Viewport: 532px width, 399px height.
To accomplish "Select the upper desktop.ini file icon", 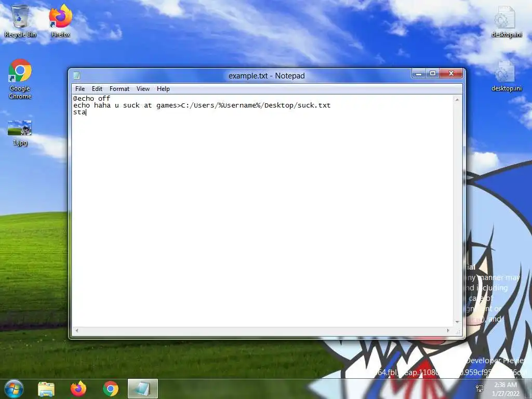I will pos(506,22).
